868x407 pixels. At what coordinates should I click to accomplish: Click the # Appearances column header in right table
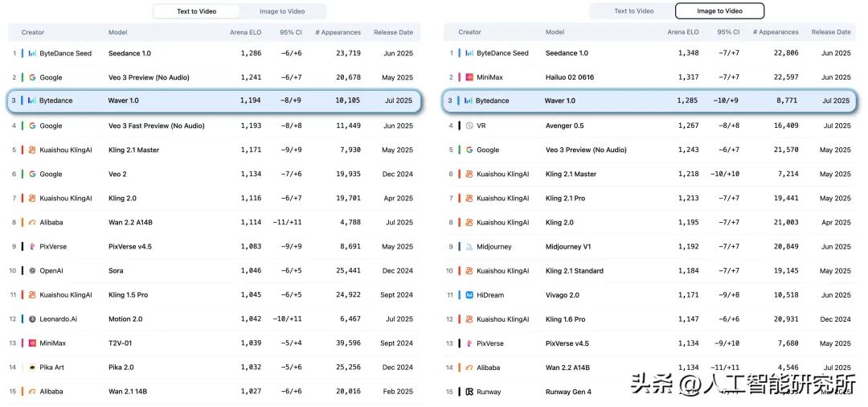[776, 32]
